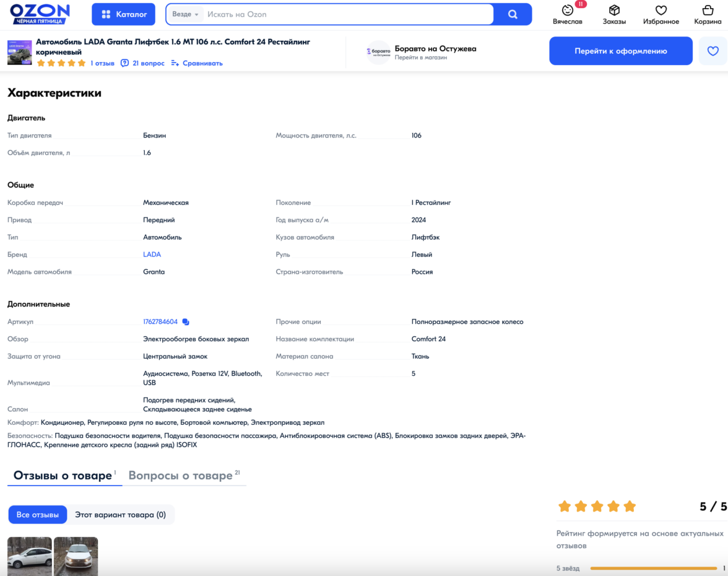Image resolution: width=728 pixels, height=576 pixels.
Task: Open the LADA brand link
Action: (152, 255)
